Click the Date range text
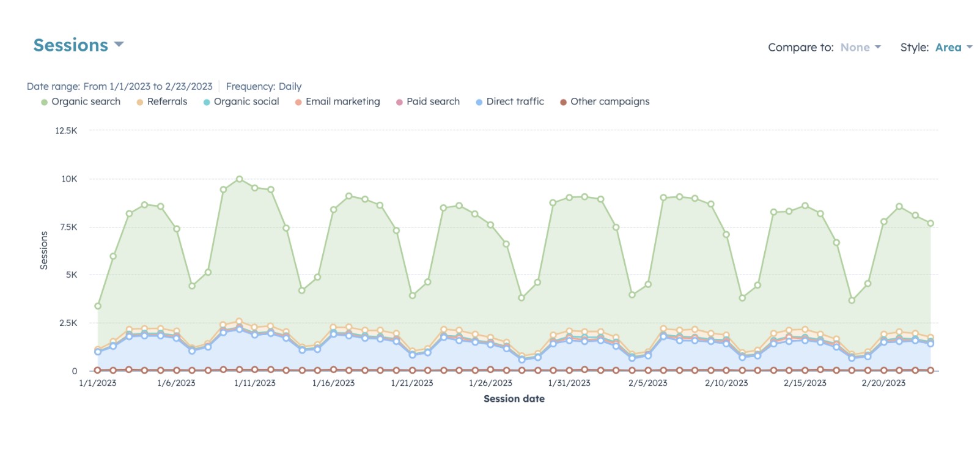 [x=120, y=87]
